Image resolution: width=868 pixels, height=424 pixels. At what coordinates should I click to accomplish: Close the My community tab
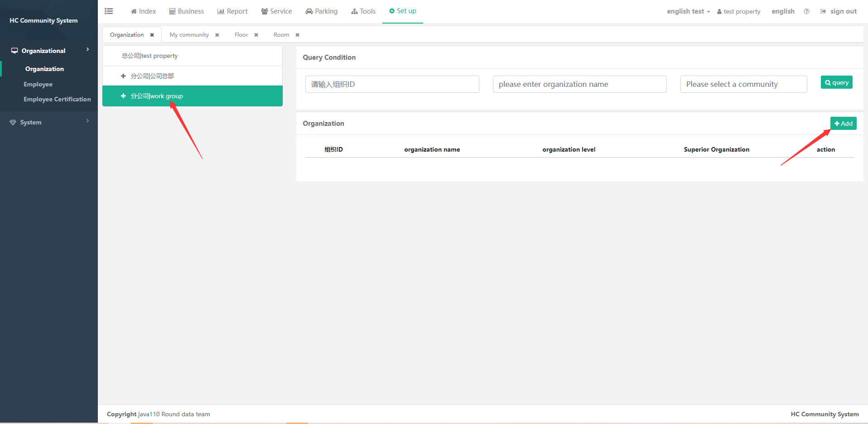tap(217, 35)
